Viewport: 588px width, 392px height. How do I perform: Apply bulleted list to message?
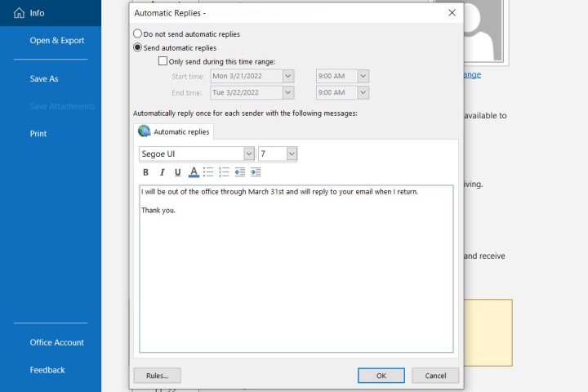208,172
